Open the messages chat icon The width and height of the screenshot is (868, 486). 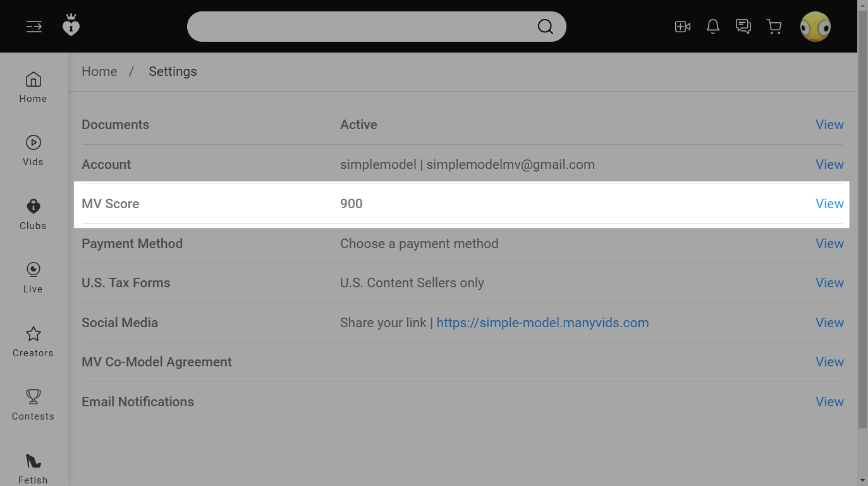click(x=743, y=27)
